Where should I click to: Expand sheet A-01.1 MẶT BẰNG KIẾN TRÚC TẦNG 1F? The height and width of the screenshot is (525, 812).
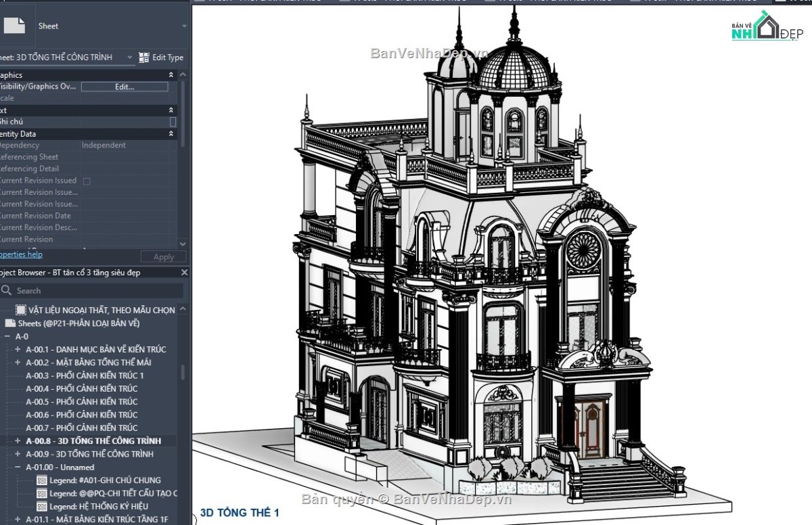click(18, 520)
